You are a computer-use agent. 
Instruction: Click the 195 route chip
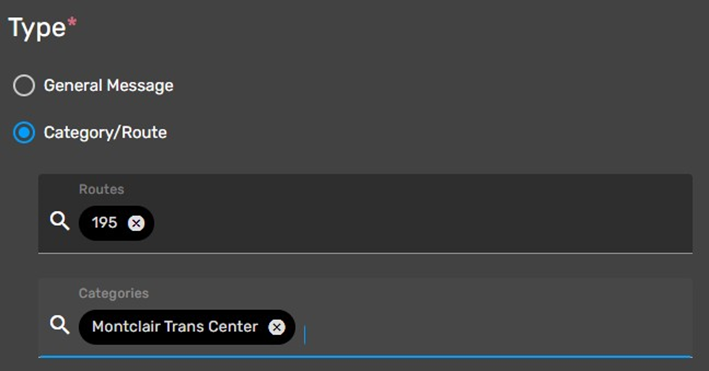tap(116, 223)
